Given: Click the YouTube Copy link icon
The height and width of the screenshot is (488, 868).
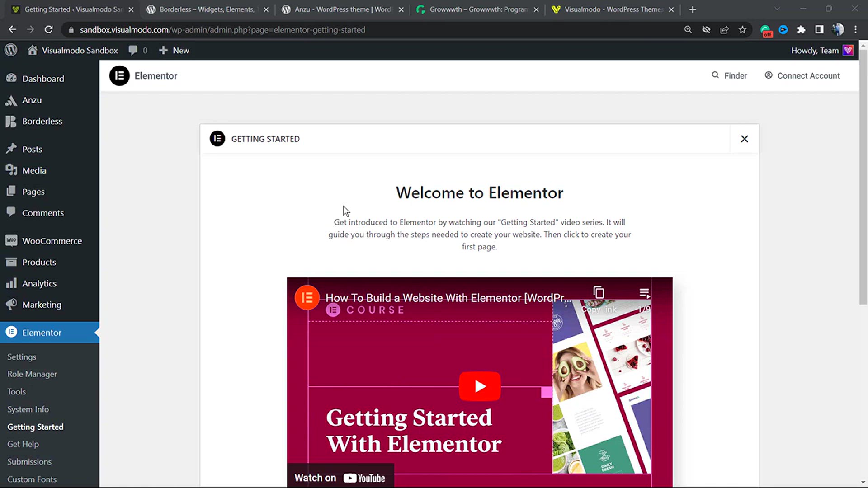Looking at the screenshot, I should pos(599,293).
